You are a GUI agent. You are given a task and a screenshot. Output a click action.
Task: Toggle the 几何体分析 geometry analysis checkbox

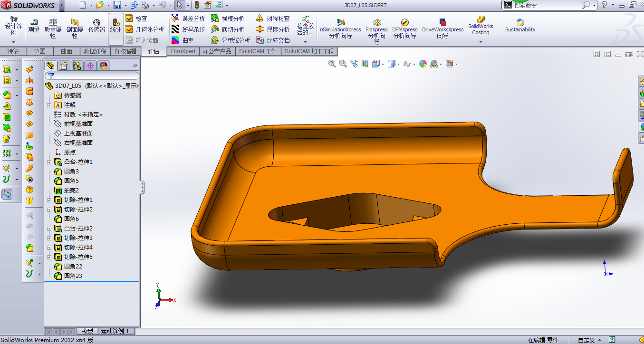point(129,29)
